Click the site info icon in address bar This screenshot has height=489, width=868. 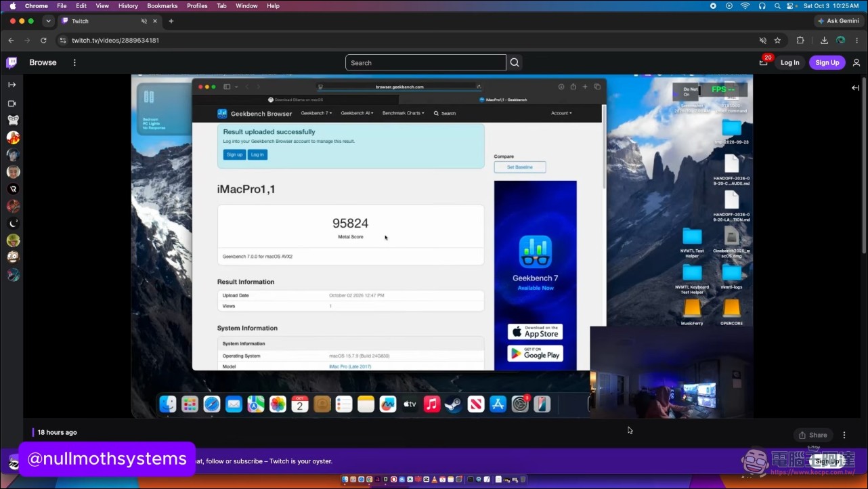(63, 41)
